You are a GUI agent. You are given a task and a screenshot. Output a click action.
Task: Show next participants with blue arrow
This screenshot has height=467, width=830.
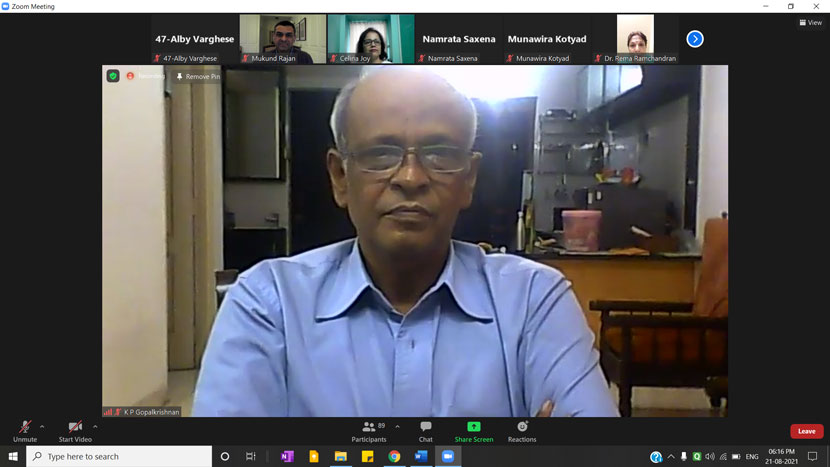(x=695, y=39)
